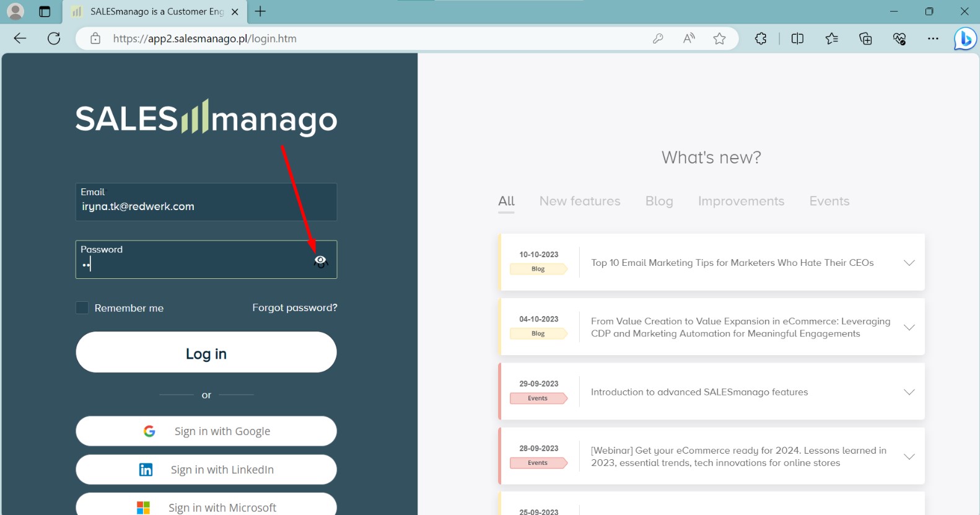Viewport: 980px width, 515px height.
Task: Toggle password visibility eye icon
Action: (320, 261)
